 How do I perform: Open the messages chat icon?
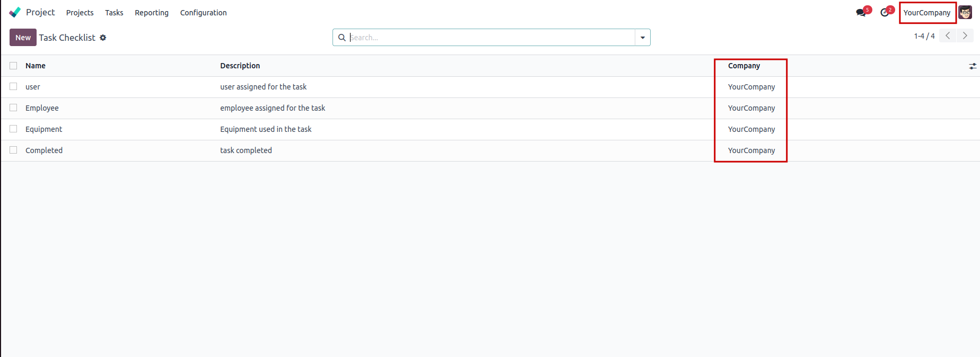861,12
